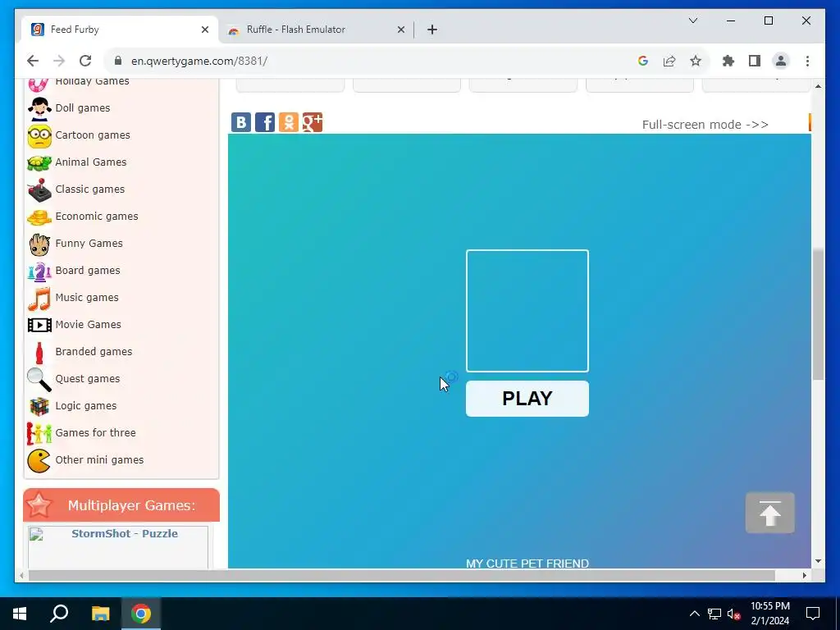840x630 pixels.
Task: Open Chrome side panel icon
Action: click(x=755, y=61)
